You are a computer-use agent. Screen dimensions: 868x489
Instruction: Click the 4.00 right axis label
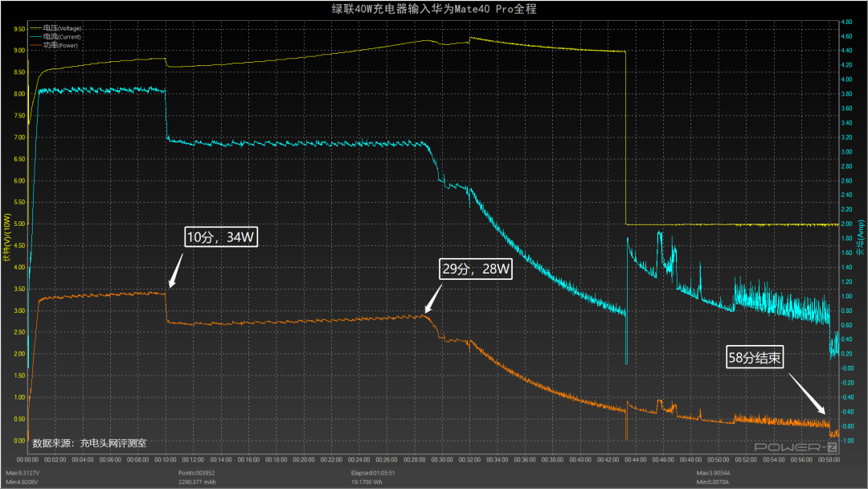click(846, 80)
